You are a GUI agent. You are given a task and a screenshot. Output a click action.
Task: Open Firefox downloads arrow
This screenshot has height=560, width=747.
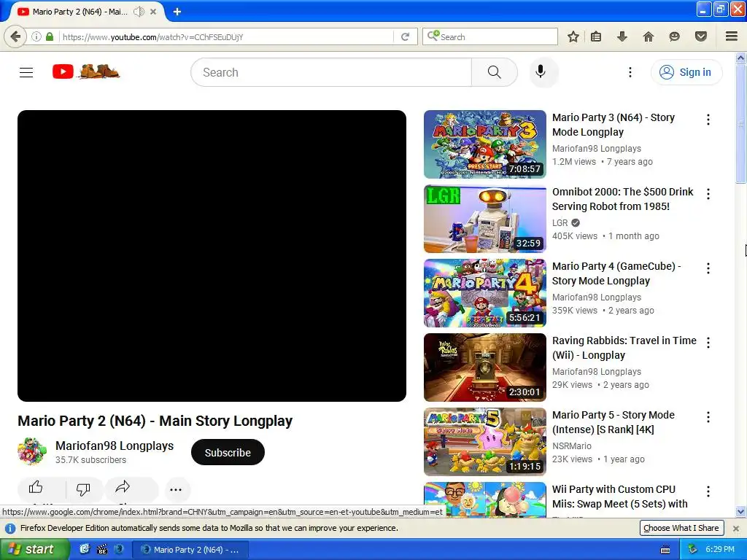click(622, 36)
